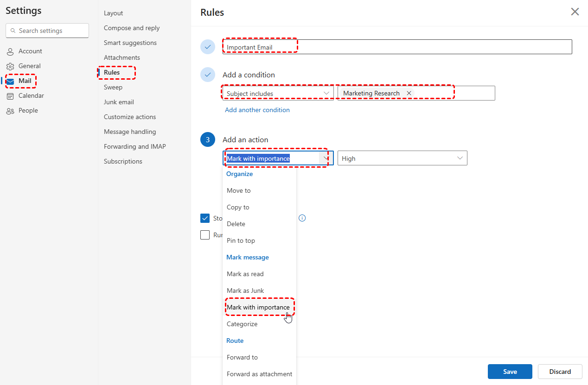Viewport: 588px width, 385px height.
Task: Click the info icon beside the checkbox
Action: click(302, 218)
